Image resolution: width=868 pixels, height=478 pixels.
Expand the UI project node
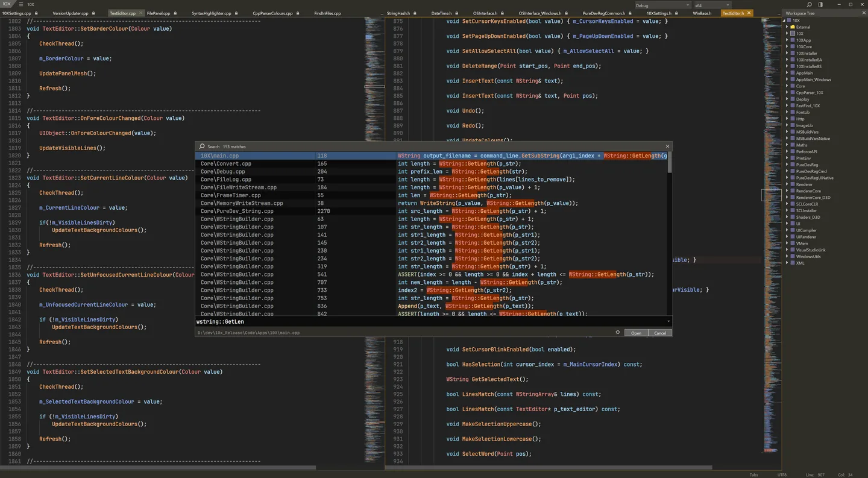point(787,224)
